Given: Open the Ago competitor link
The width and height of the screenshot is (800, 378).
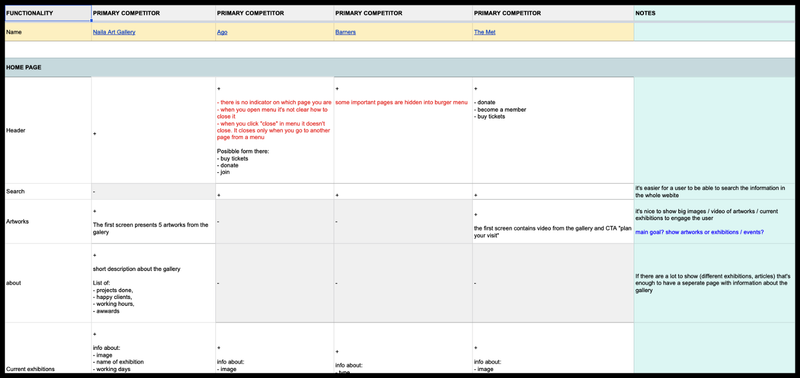Looking at the screenshot, I should coord(222,32).
